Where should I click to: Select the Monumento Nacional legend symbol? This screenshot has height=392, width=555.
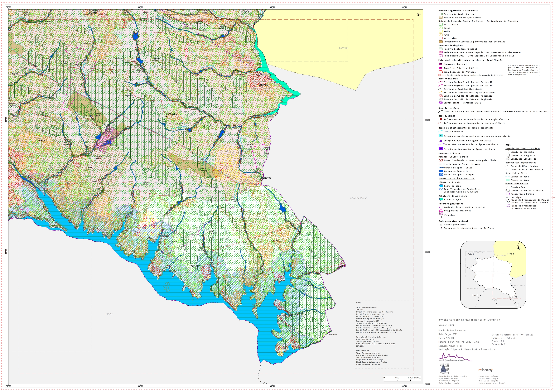tap(441, 64)
